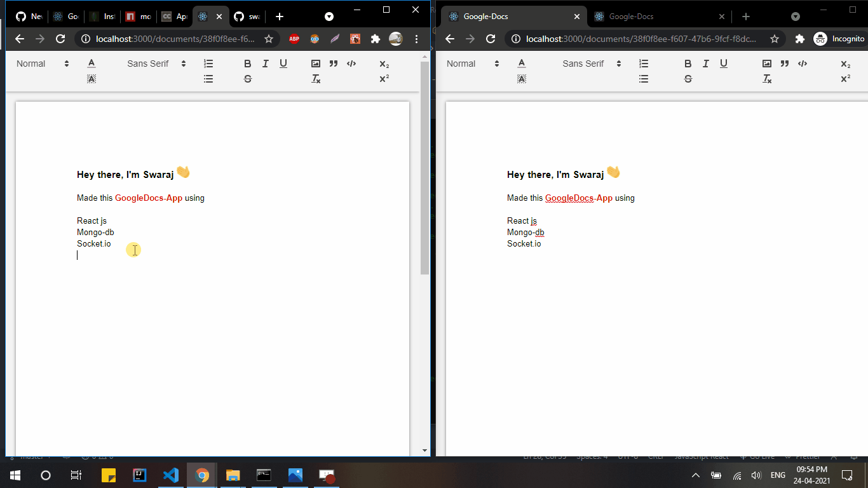
Task: Switch to first GitHub tab in left window
Action: pyautogui.click(x=29, y=17)
